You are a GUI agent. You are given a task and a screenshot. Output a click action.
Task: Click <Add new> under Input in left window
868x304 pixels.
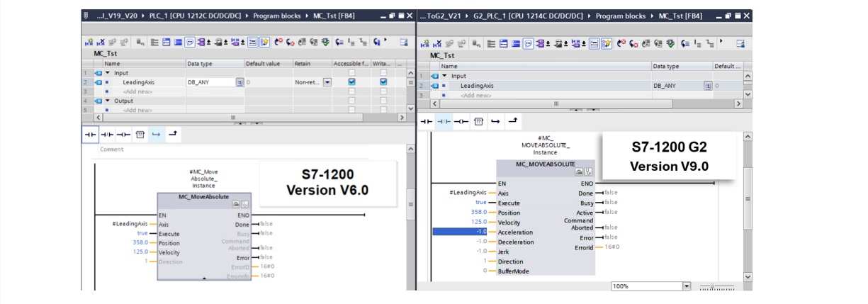(x=137, y=91)
